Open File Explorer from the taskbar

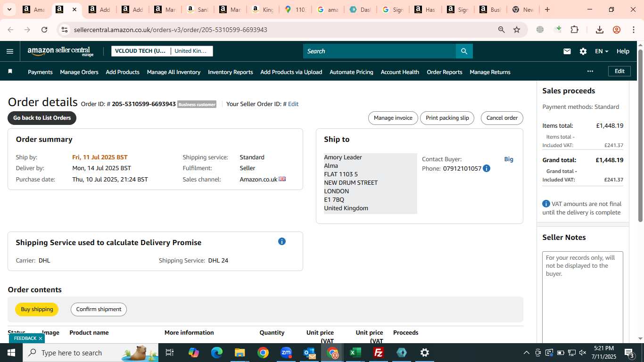(x=240, y=353)
